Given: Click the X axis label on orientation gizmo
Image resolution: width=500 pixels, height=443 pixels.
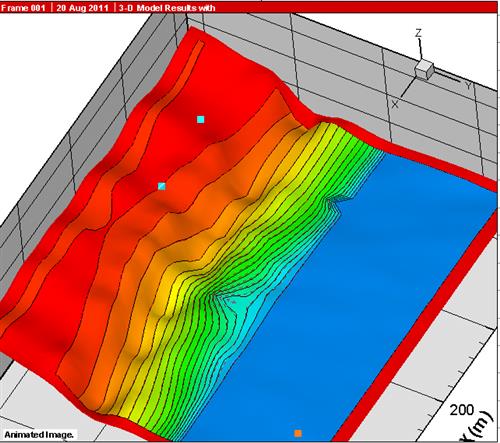Looking at the screenshot, I should (395, 104).
